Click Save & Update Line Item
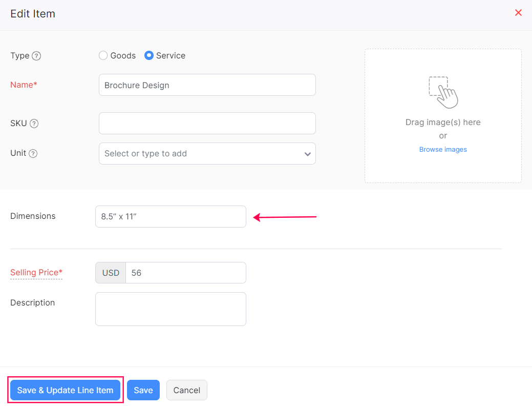 click(x=65, y=390)
